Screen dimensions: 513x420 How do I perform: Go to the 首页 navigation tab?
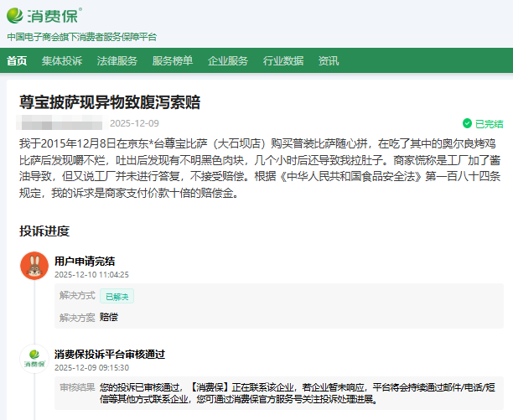(x=17, y=60)
